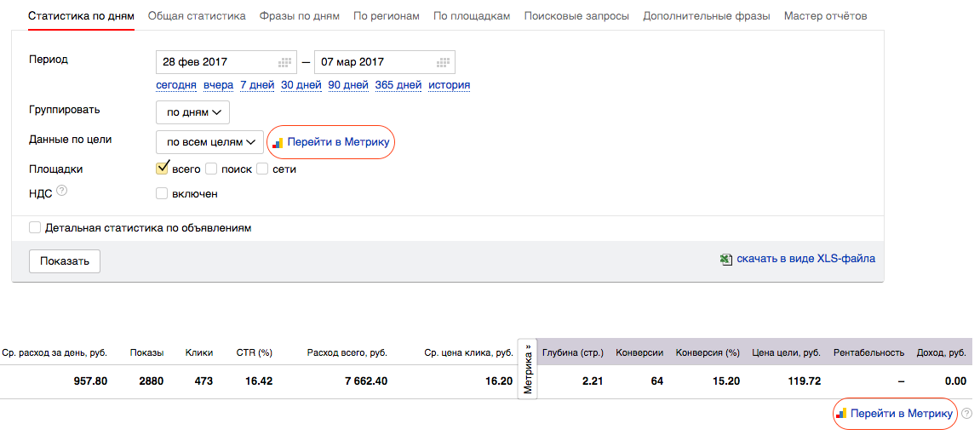Click the page depth value 2.21

coord(593,381)
